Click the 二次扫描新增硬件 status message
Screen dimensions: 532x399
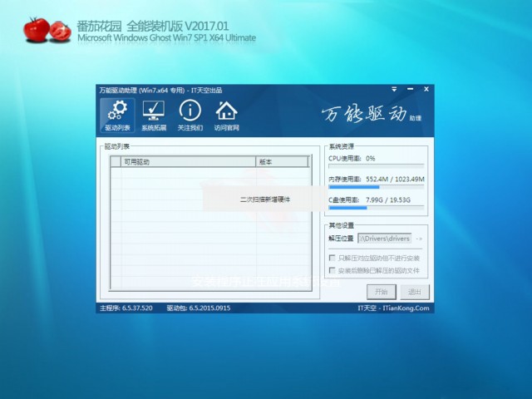(x=264, y=199)
